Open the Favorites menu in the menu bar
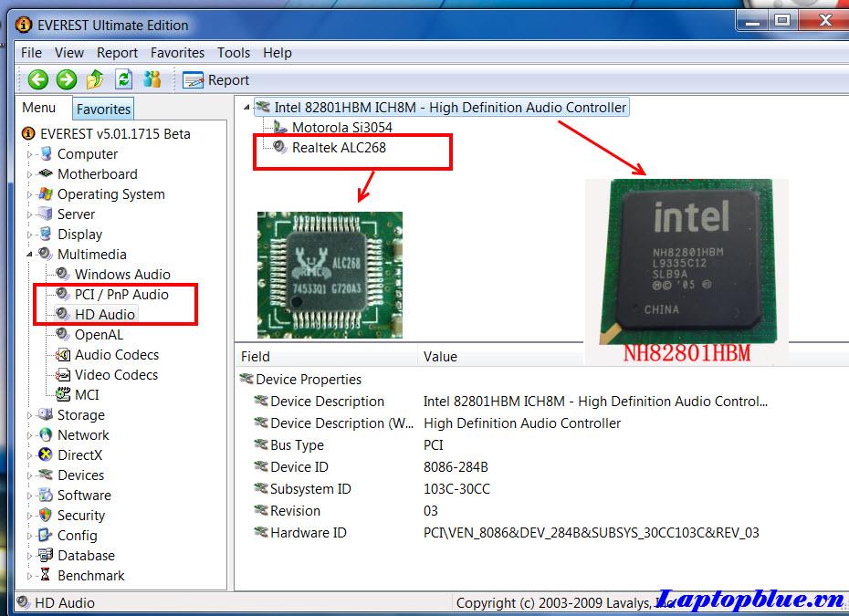 (178, 53)
